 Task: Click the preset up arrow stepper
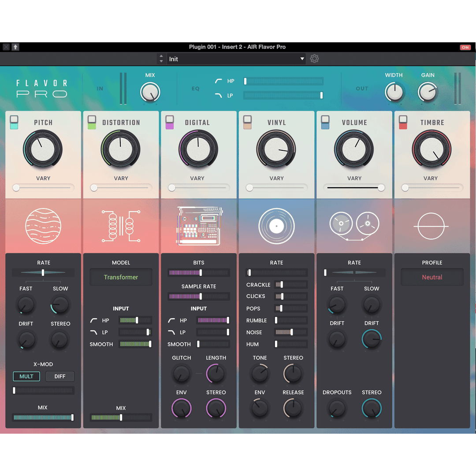[x=162, y=56]
